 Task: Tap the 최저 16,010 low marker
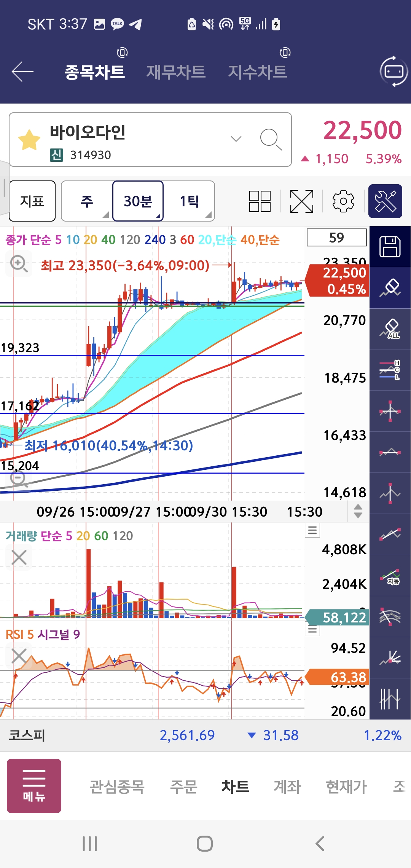point(109,445)
